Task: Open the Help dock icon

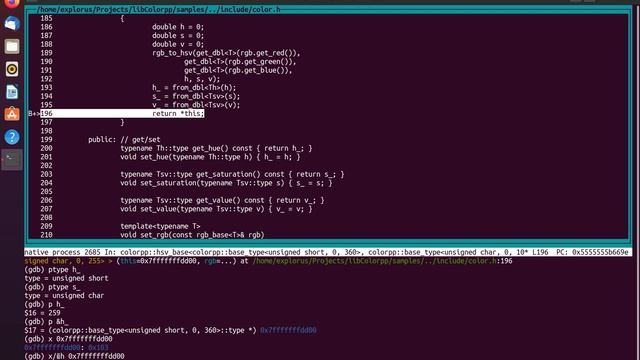Action: click(12, 137)
